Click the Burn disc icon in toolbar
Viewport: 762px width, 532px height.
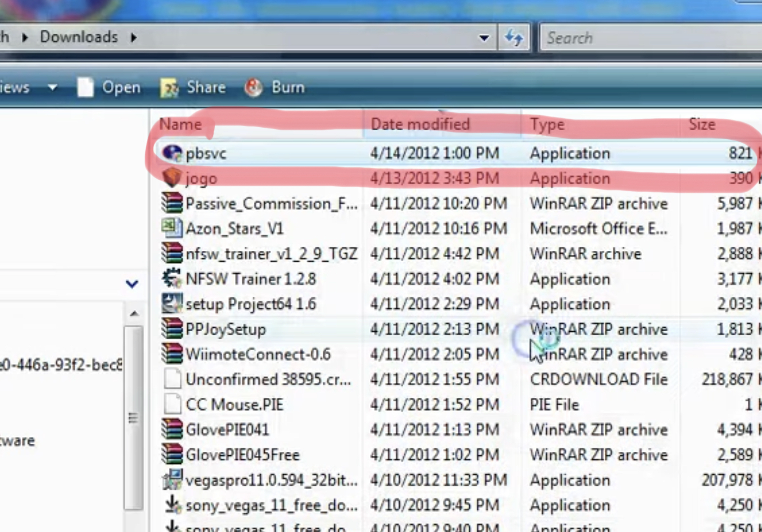click(x=254, y=88)
